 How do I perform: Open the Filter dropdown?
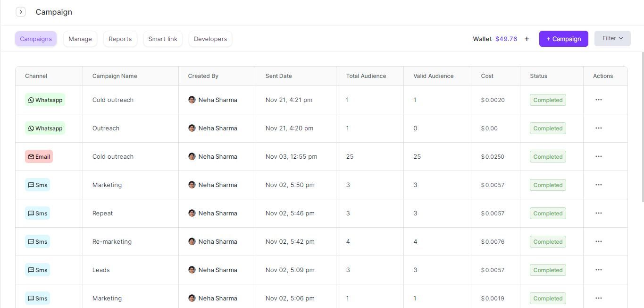(x=611, y=38)
